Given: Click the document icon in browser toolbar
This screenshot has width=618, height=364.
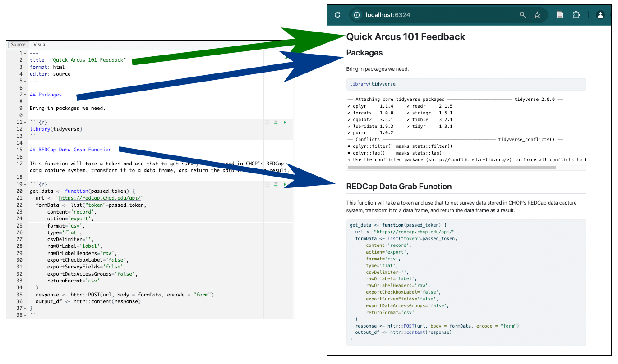Looking at the screenshot, I should pyautogui.click(x=560, y=15).
